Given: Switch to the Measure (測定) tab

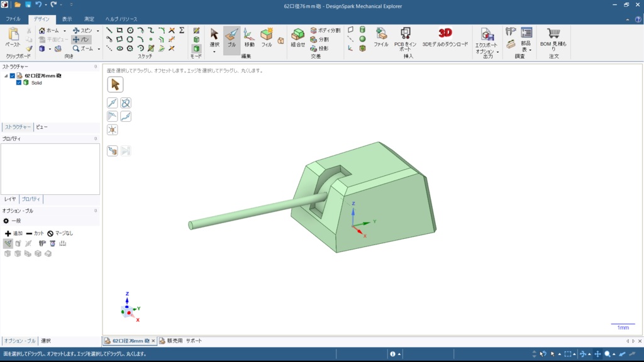Looking at the screenshot, I should coord(89,19).
